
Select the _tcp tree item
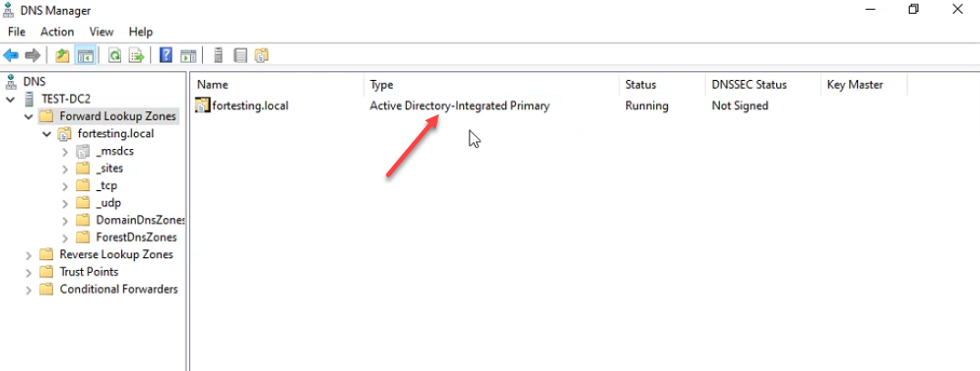tap(106, 185)
